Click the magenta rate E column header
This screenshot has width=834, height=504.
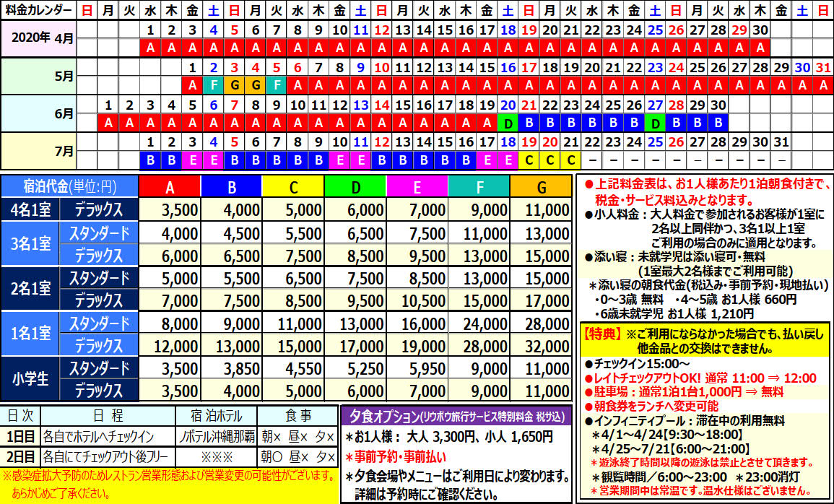tap(417, 188)
